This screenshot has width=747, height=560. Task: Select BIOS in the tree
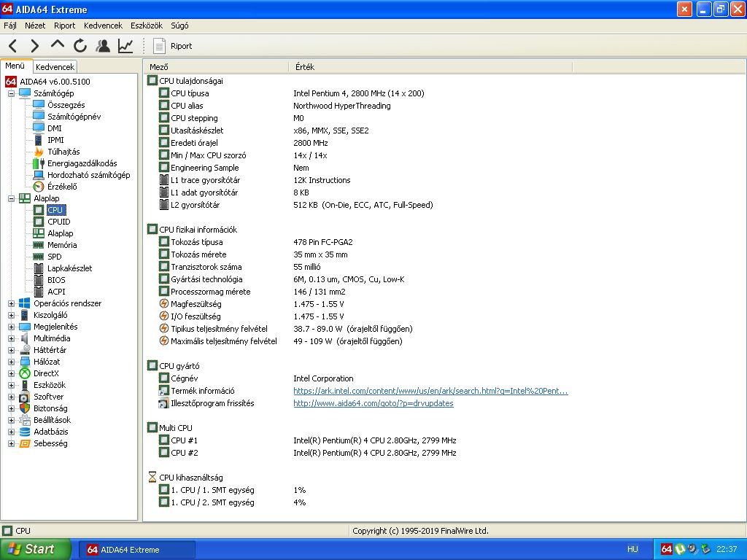[x=56, y=280]
